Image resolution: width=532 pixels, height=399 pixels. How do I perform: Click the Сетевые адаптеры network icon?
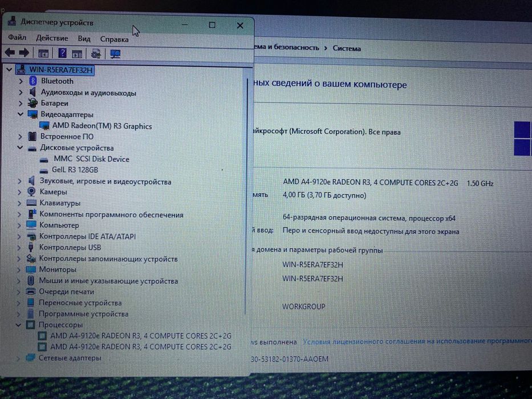click(30, 357)
